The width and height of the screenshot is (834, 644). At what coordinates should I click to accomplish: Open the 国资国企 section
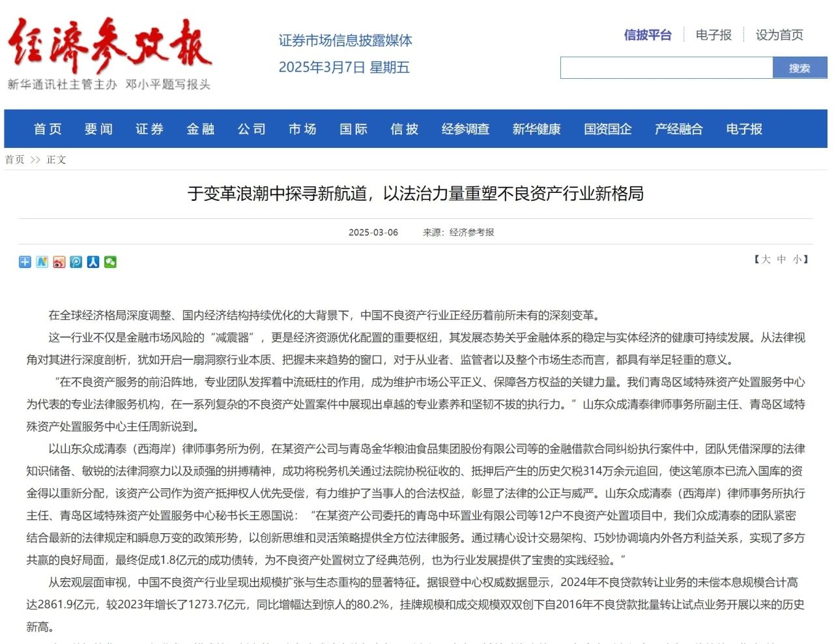pos(607,129)
